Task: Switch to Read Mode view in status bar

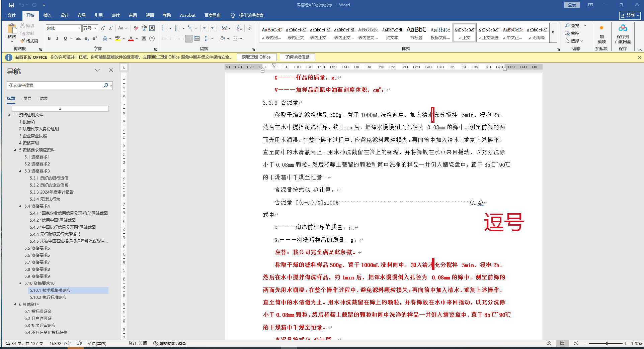Action: click(549, 343)
